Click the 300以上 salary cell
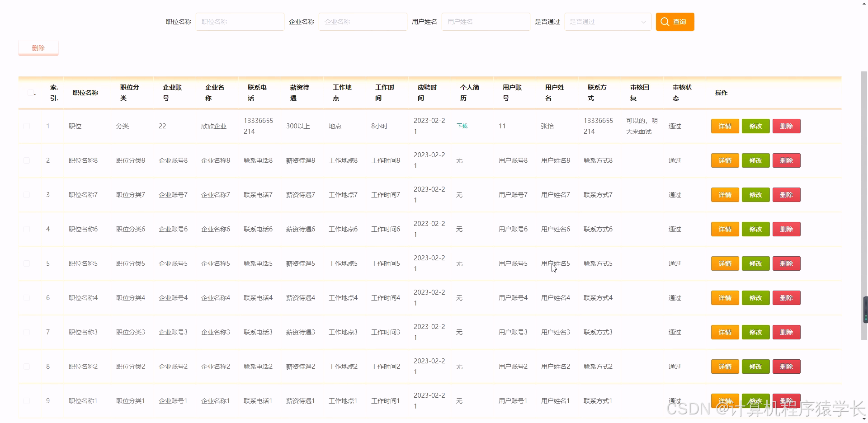Image resolution: width=868 pixels, height=423 pixels. (x=298, y=126)
